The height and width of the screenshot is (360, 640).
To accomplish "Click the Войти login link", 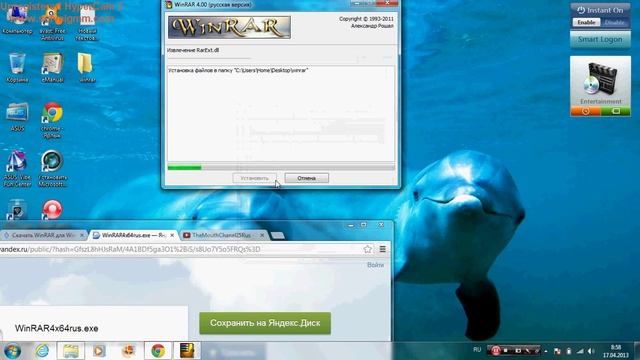I will (x=375, y=265).
